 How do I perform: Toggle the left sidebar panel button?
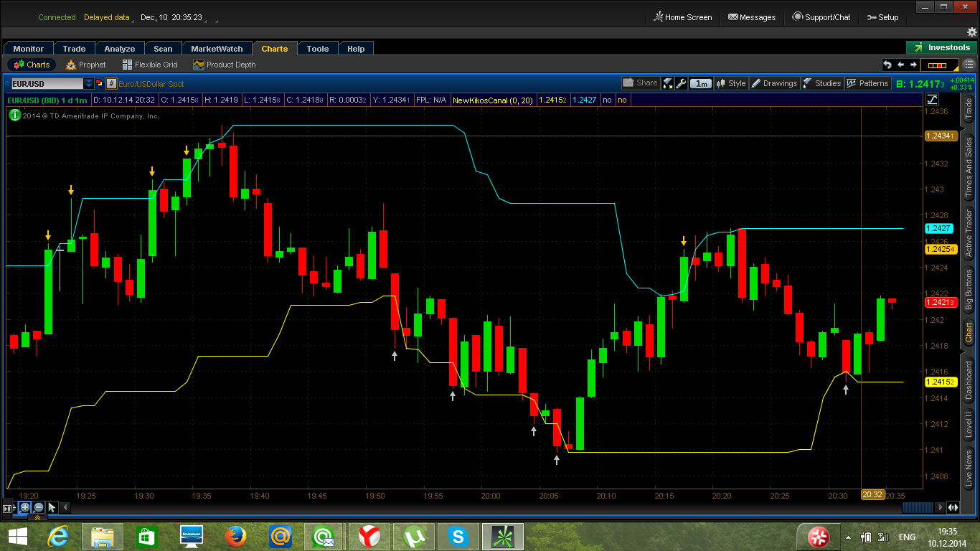8,508
